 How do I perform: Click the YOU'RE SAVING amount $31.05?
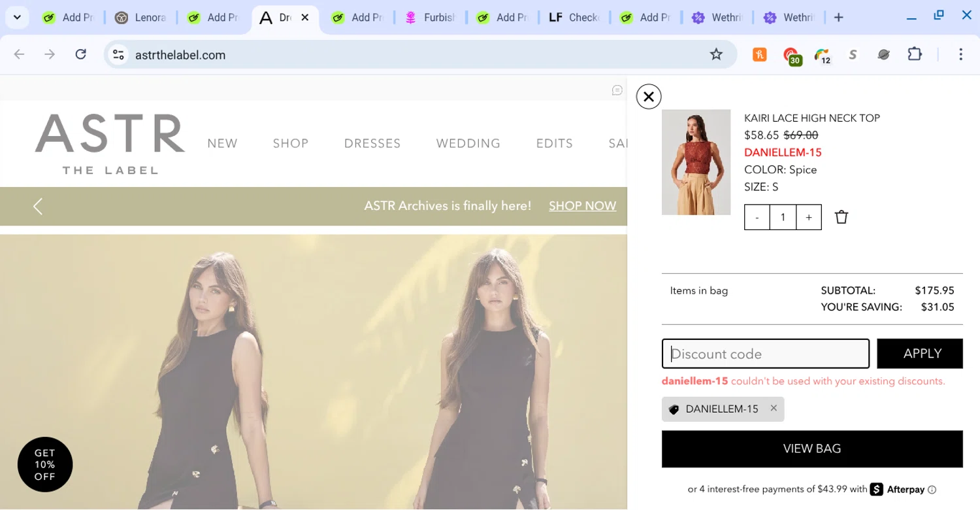(x=938, y=307)
